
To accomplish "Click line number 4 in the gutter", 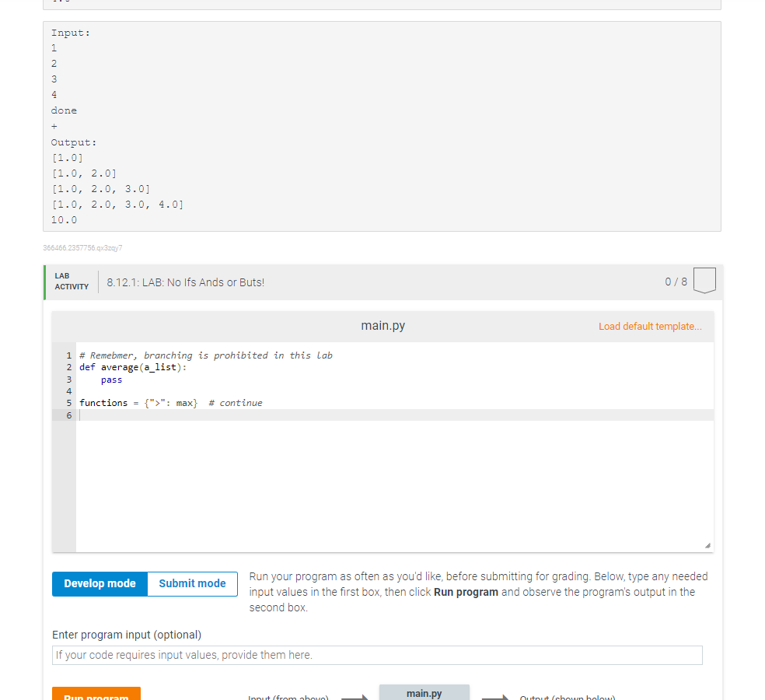I will point(68,391).
